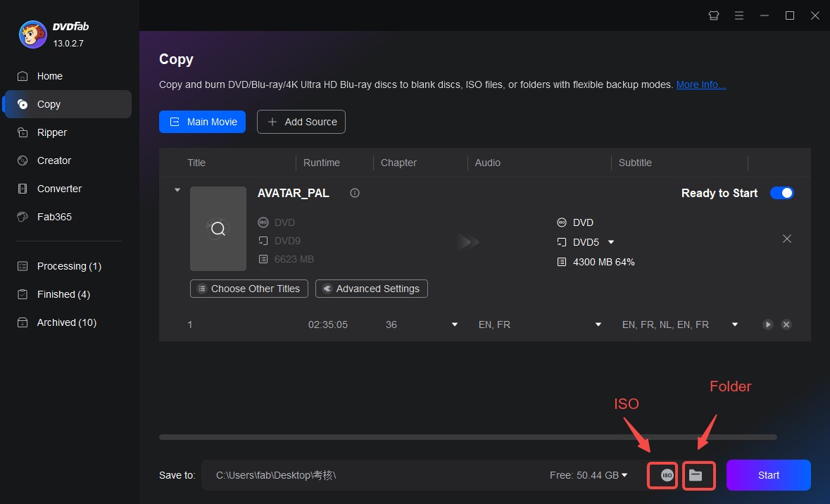Open the hamburger menu in the title bar
This screenshot has width=830, height=504.
click(739, 15)
